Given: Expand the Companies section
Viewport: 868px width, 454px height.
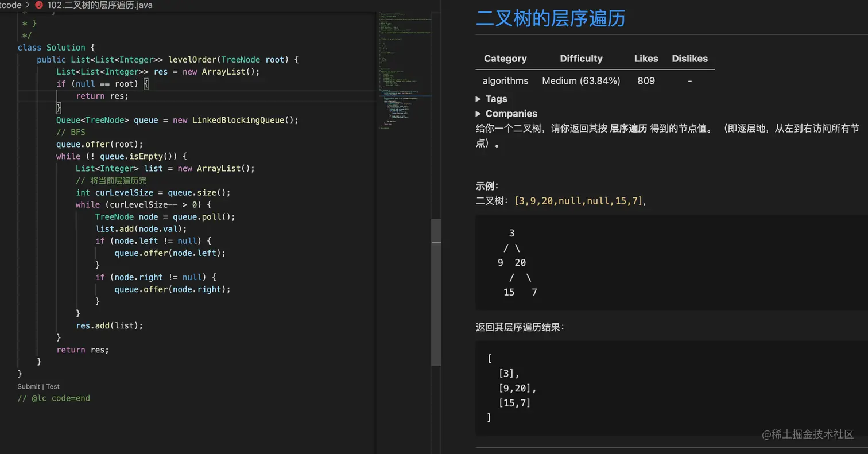Looking at the screenshot, I should point(506,114).
